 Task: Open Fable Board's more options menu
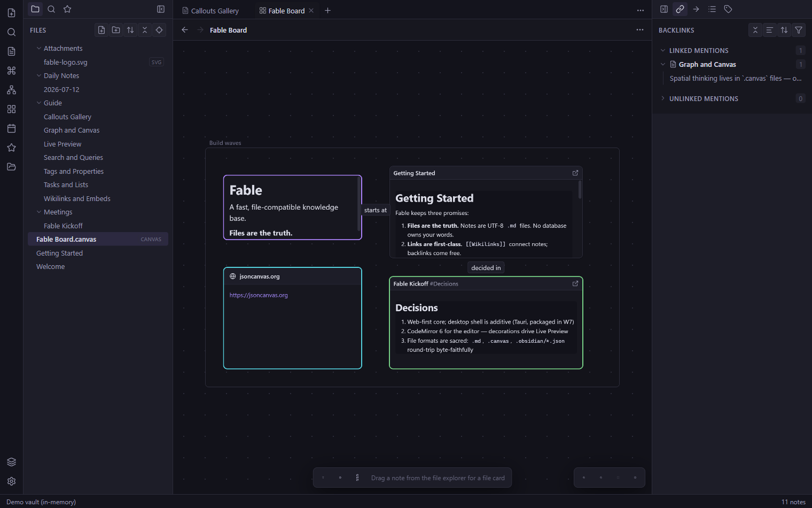(640, 30)
